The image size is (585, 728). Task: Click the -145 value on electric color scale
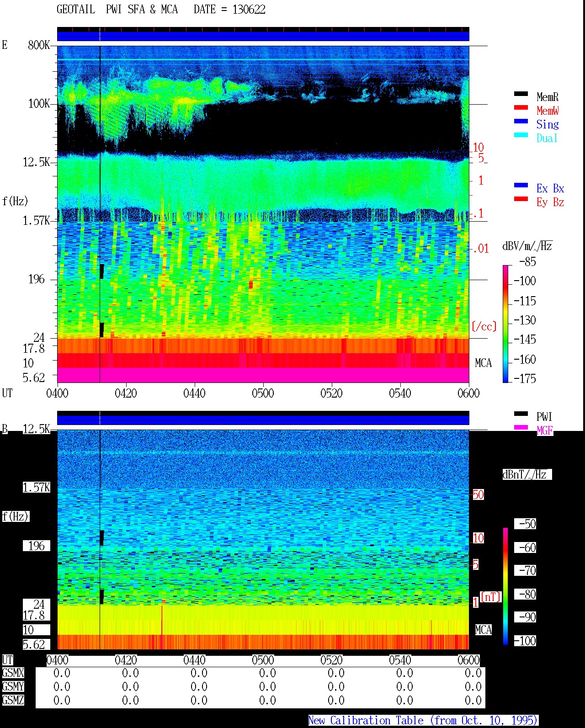[525, 340]
